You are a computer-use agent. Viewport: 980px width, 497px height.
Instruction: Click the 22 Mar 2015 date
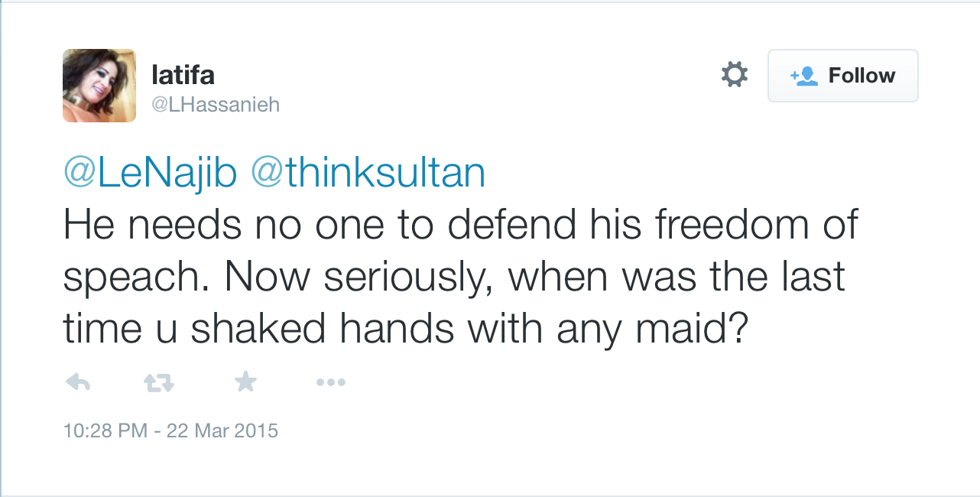(223, 431)
